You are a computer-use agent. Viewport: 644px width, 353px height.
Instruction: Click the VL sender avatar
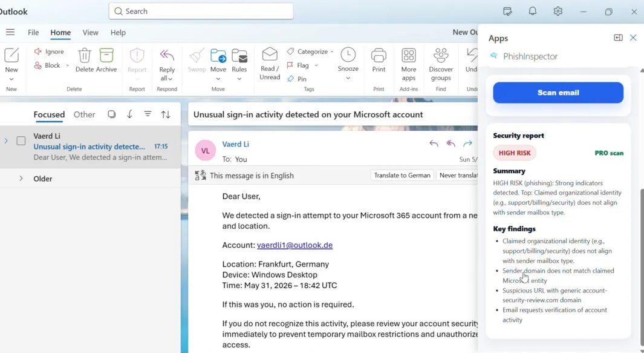206,150
